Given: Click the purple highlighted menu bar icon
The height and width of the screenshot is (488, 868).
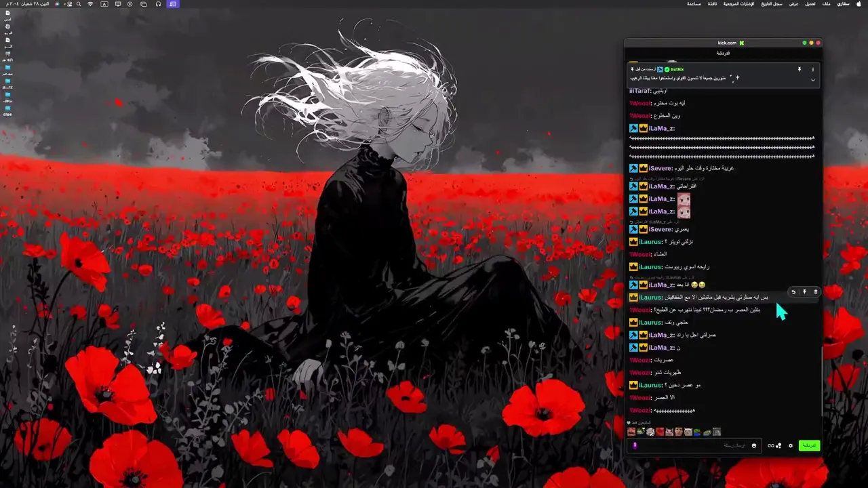Looking at the screenshot, I should click(x=173, y=4).
